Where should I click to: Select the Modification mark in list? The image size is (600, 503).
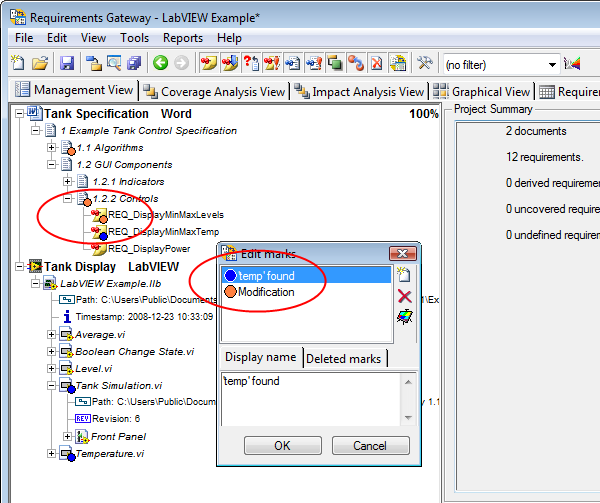(266, 292)
